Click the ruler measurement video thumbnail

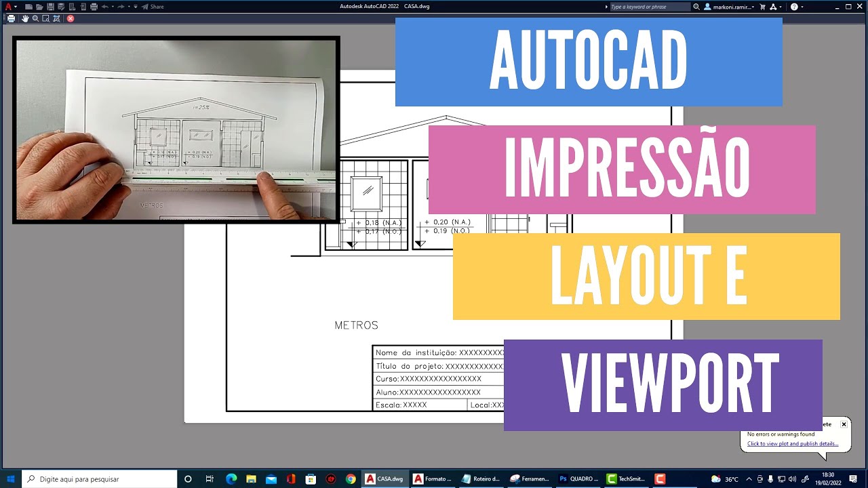click(x=176, y=129)
